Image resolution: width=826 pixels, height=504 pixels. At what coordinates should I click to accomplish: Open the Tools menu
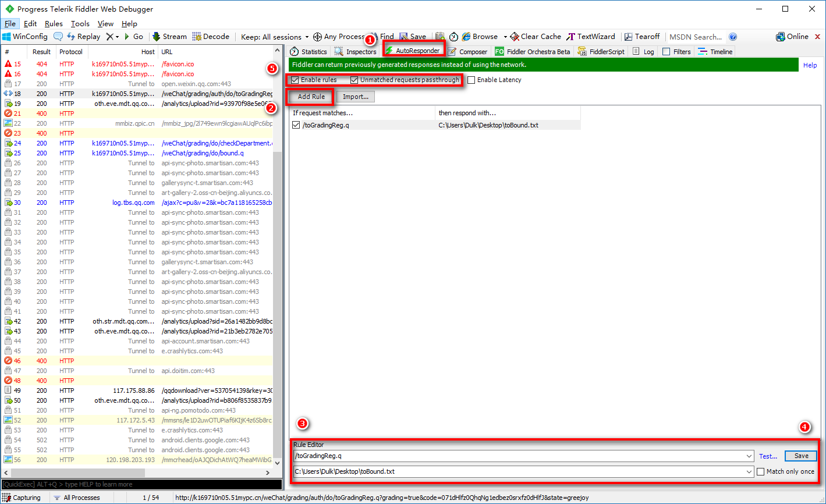click(x=80, y=24)
